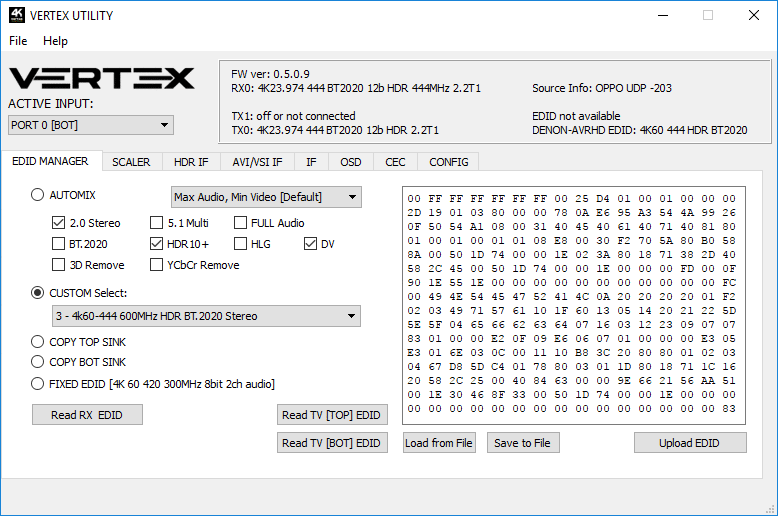Switch to the SCALER tab

[x=131, y=162]
